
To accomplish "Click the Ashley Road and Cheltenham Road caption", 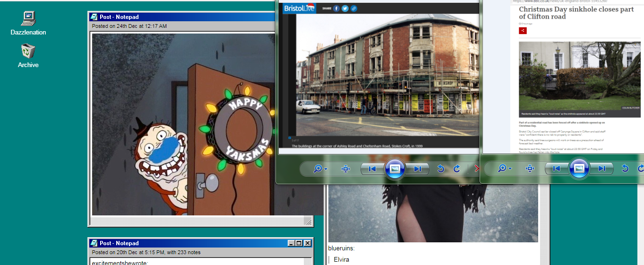I will [357, 146].
